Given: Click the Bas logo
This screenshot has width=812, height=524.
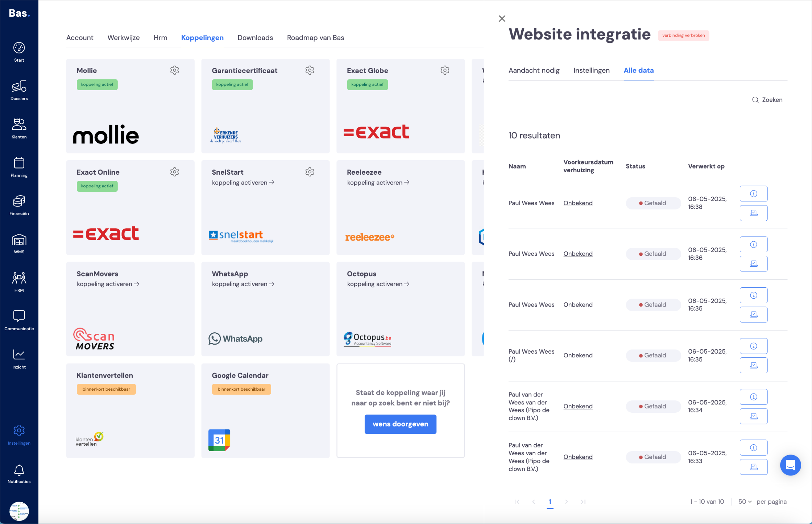Looking at the screenshot, I should (19, 13).
